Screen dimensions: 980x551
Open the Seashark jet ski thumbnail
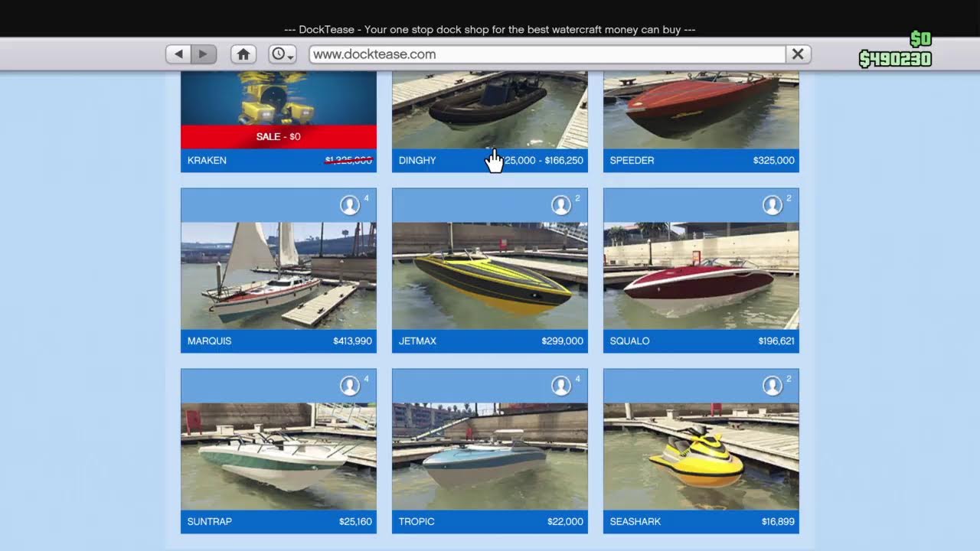[x=701, y=456]
